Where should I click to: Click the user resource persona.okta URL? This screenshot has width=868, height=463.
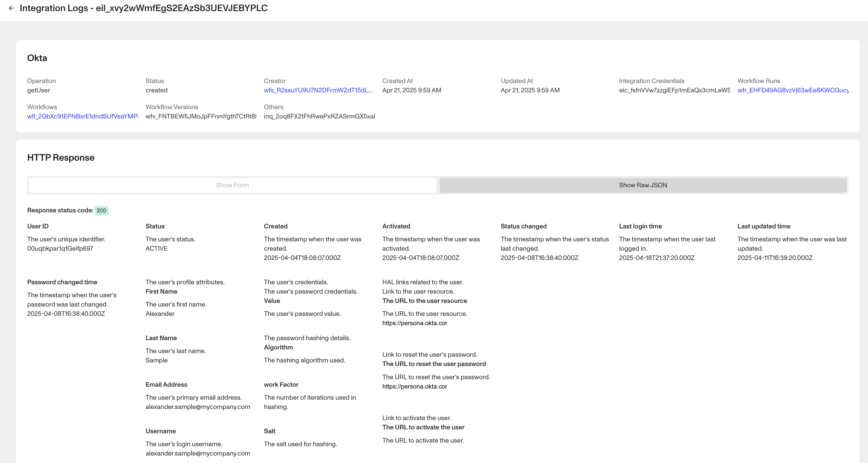(414, 323)
